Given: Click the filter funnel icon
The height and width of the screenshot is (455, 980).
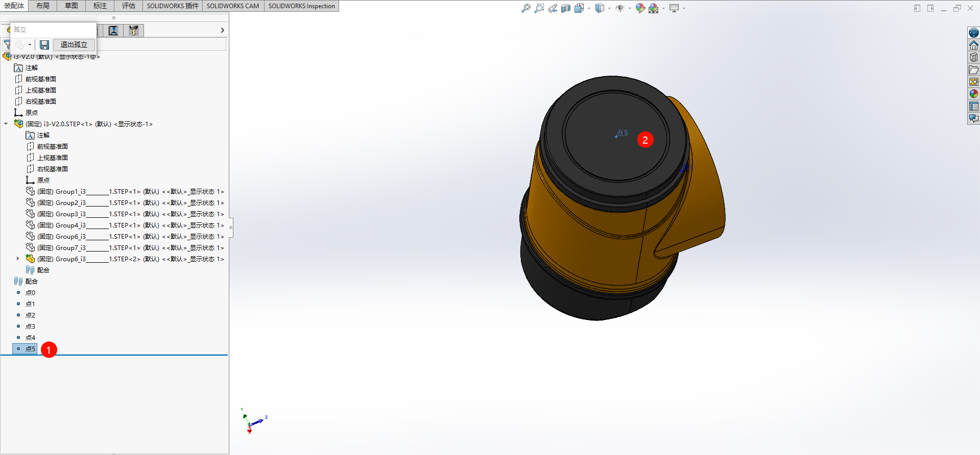Looking at the screenshot, I should click(x=7, y=45).
